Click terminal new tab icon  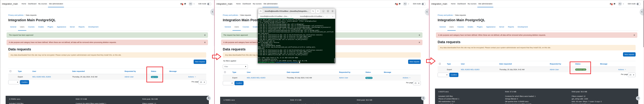click(x=260, y=11)
